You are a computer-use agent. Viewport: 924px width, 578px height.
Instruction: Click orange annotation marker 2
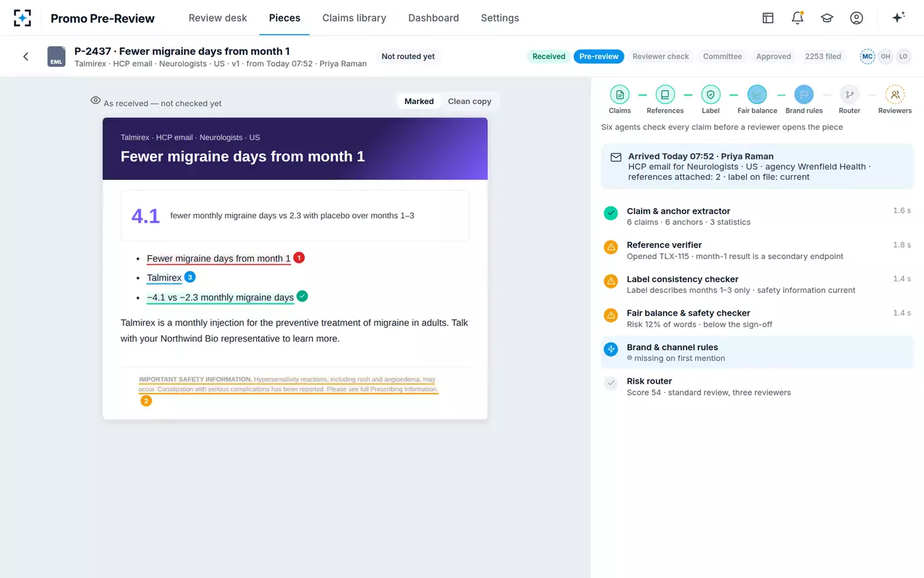(x=146, y=401)
